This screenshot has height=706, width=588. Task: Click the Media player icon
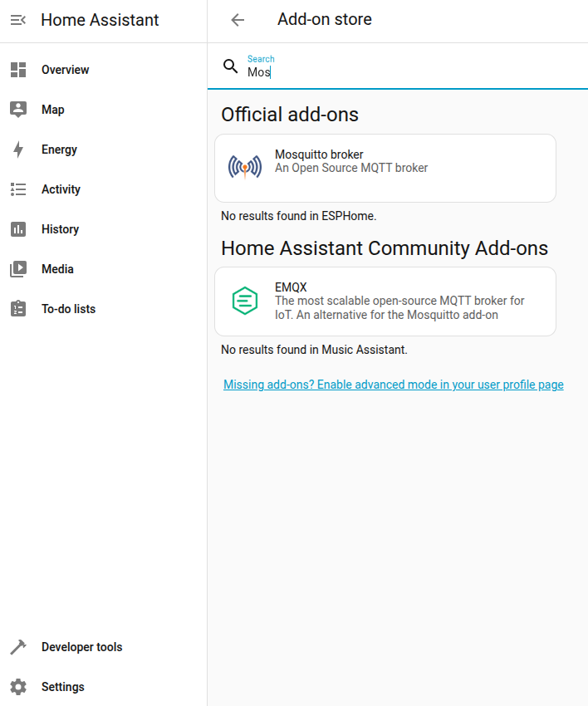[x=18, y=269]
